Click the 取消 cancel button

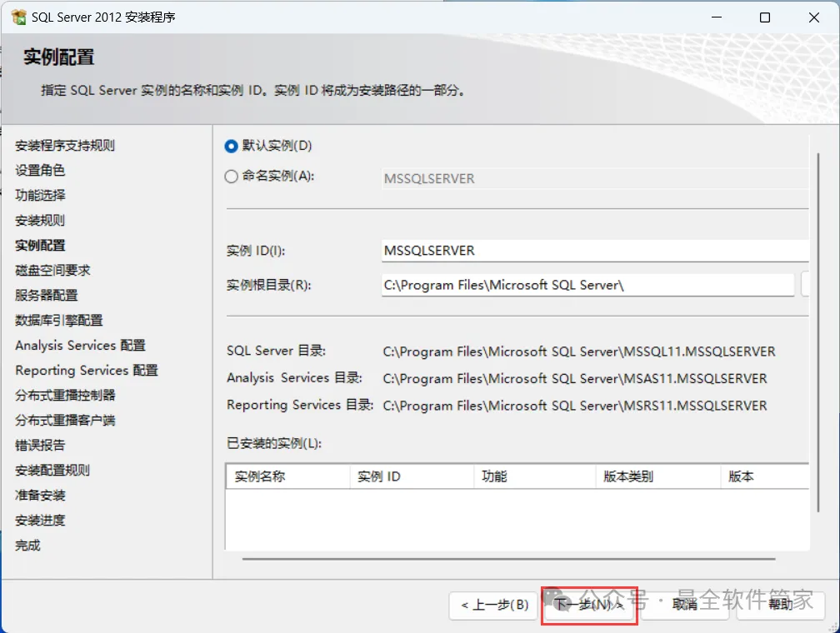(x=684, y=606)
